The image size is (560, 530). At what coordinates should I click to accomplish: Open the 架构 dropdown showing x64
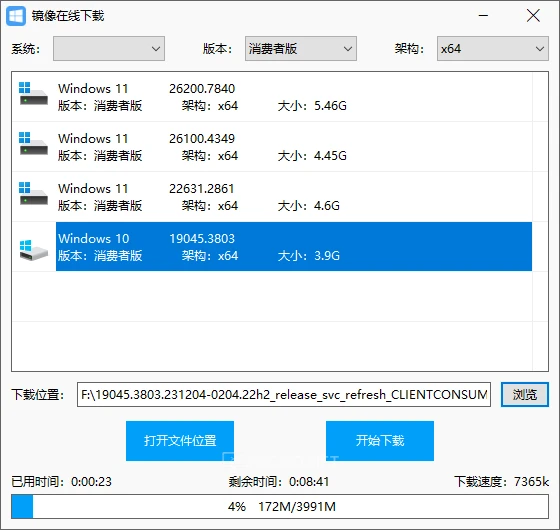point(493,49)
